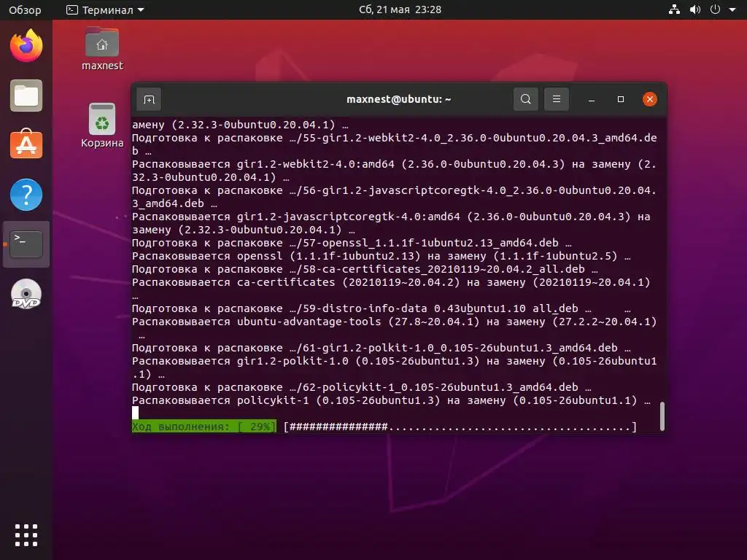Click the 58-ca-certificates deb line
Viewport: 747px width, 560px height.
click(365, 269)
